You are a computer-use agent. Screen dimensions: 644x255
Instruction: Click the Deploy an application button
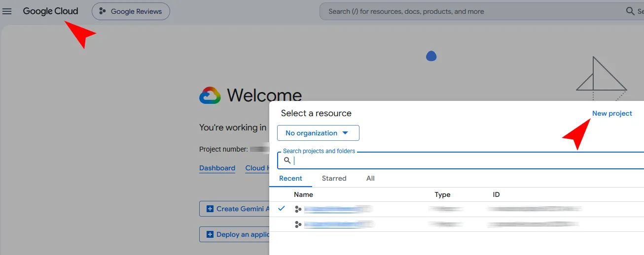click(x=234, y=234)
